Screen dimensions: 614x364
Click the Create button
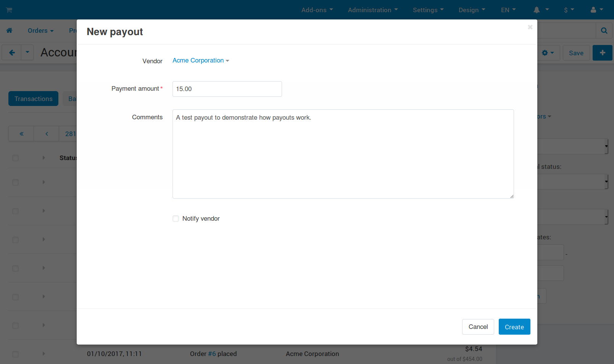(514, 327)
